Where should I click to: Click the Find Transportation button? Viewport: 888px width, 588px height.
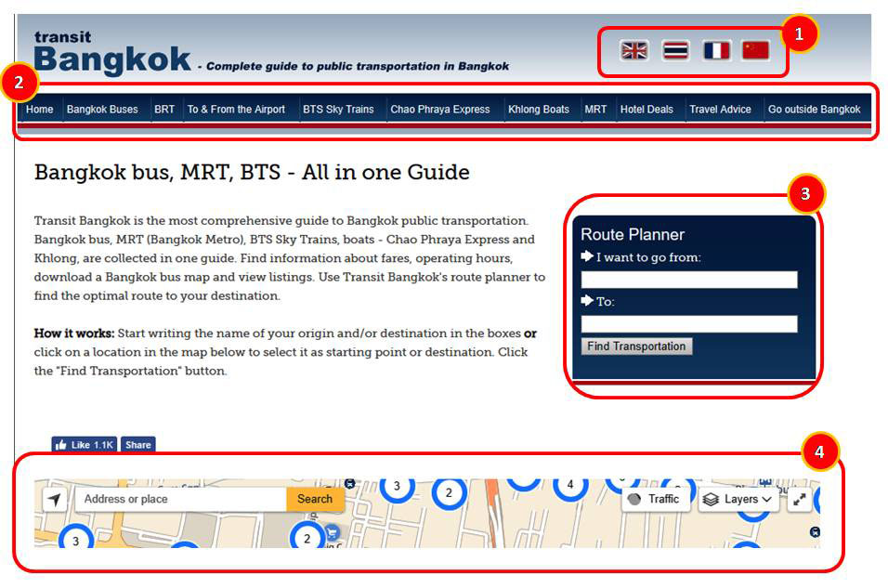tap(636, 346)
